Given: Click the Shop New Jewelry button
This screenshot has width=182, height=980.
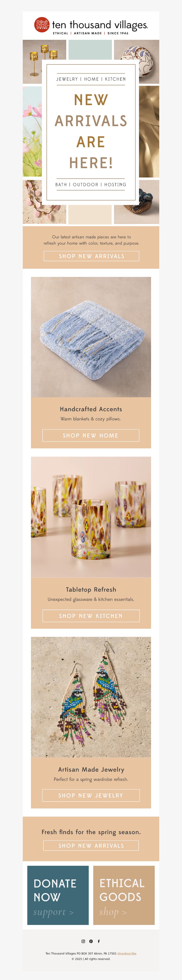Looking at the screenshot, I should tap(91, 795).
